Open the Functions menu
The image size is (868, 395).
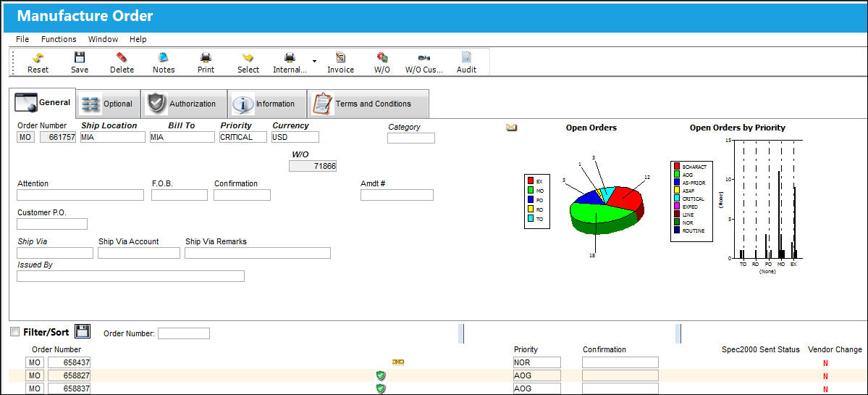(x=59, y=39)
